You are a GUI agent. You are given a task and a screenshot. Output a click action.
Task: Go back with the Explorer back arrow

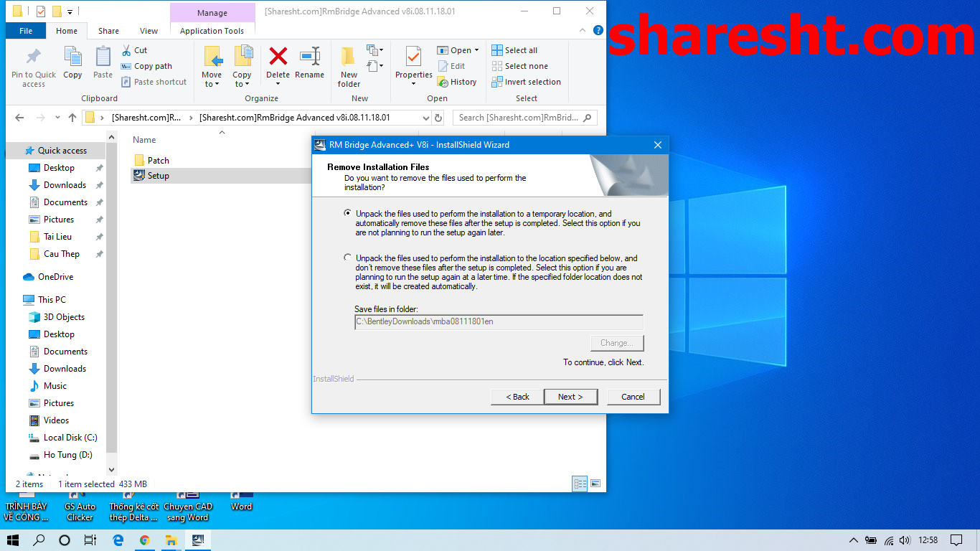point(19,118)
